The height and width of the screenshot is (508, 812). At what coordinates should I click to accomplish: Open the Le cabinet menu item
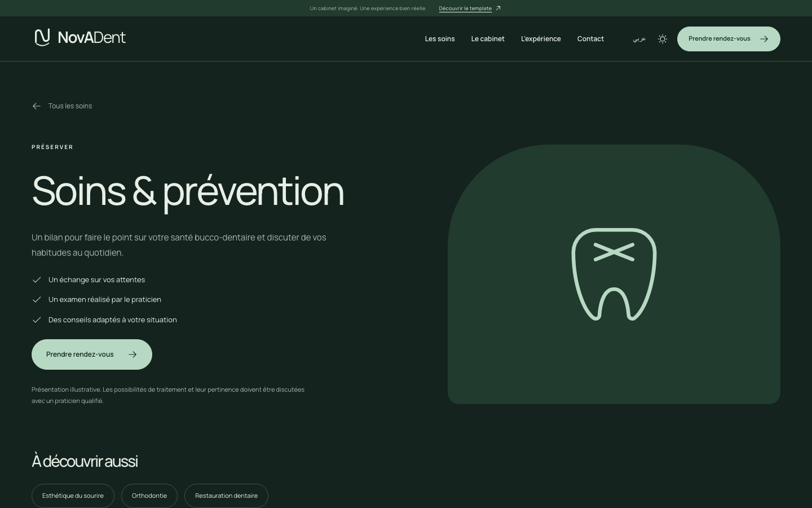(x=488, y=39)
